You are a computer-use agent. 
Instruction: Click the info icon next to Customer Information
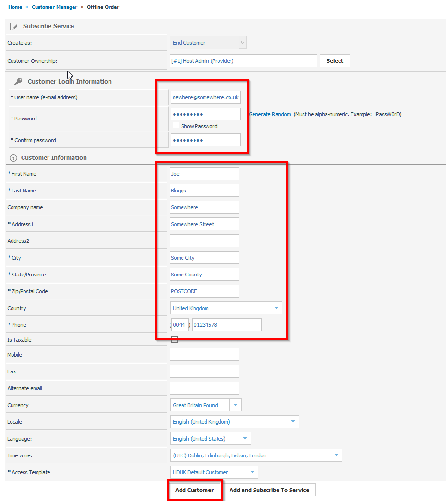[13, 158]
